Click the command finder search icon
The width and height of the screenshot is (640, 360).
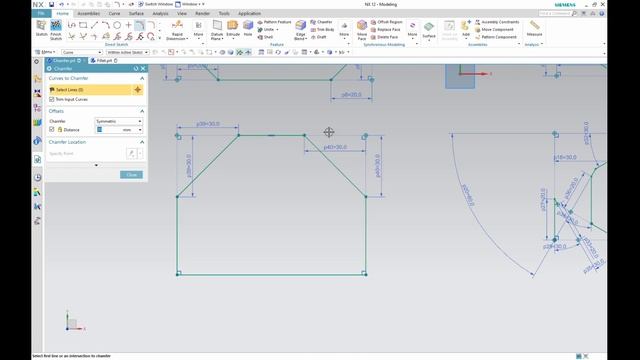[574, 13]
